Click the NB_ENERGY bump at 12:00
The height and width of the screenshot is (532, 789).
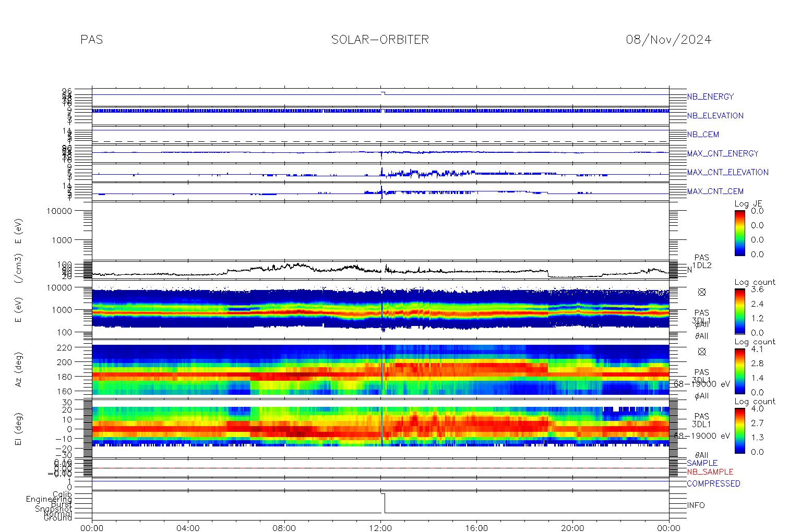382,93
